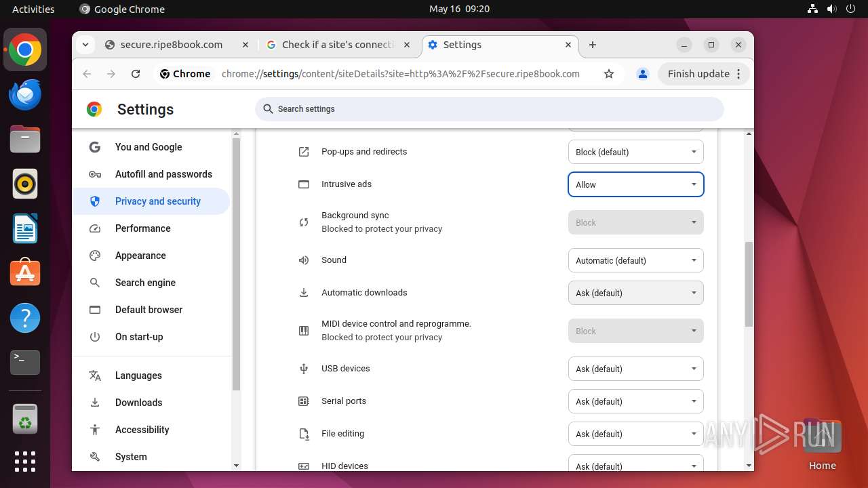Click the sidebar scroll down arrow
868x488 pixels.
click(x=236, y=466)
